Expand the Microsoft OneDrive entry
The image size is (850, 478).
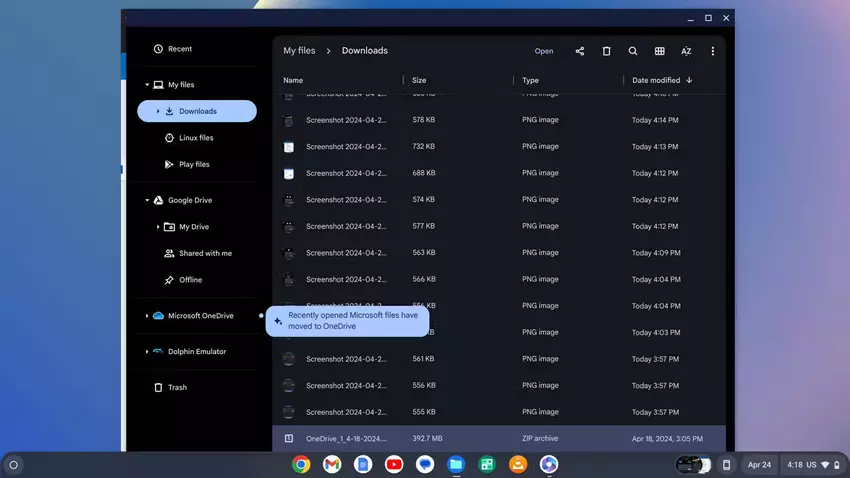tap(147, 316)
